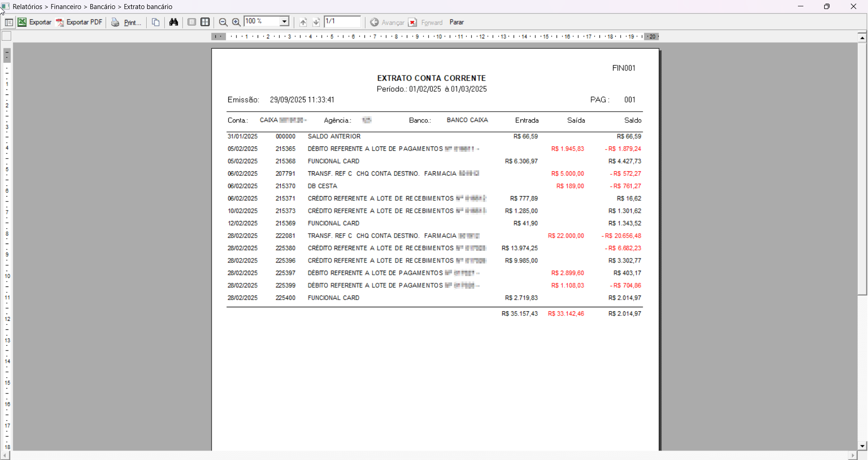The width and height of the screenshot is (868, 460).
Task: Zoom out using the minus magnifier
Action: tap(223, 23)
